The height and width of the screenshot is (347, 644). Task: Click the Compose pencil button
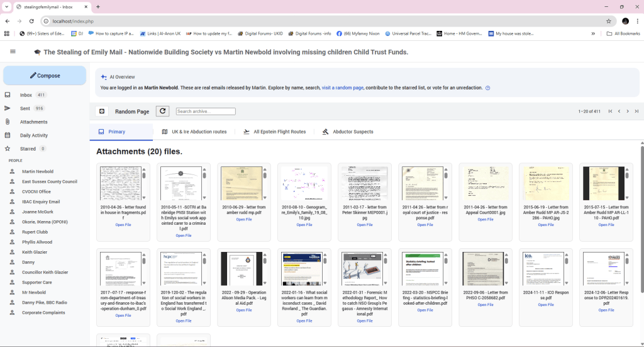(45, 76)
